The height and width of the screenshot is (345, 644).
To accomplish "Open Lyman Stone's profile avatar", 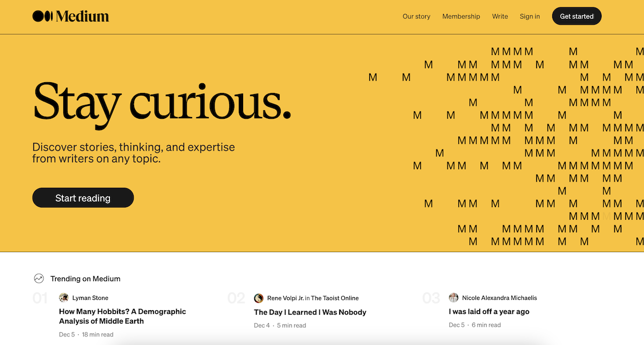I will pyautogui.click(x=64, y=297).
